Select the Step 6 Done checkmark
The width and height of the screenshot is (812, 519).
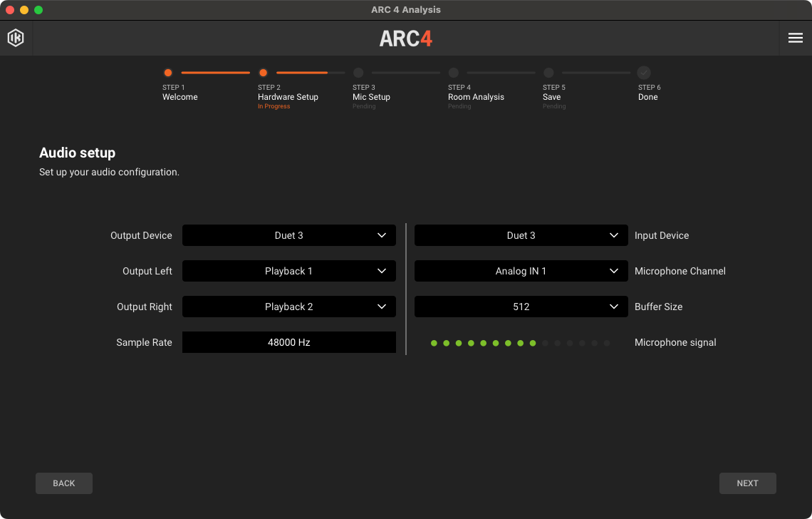(x=644, y=73)
